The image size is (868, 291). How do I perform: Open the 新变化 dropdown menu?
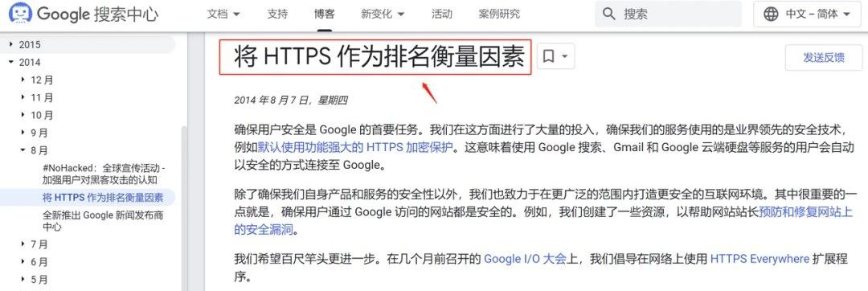pos(383,14)
